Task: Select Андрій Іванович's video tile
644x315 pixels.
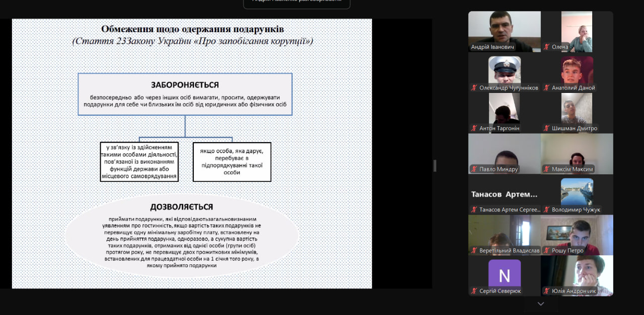Action: point(505,32)
